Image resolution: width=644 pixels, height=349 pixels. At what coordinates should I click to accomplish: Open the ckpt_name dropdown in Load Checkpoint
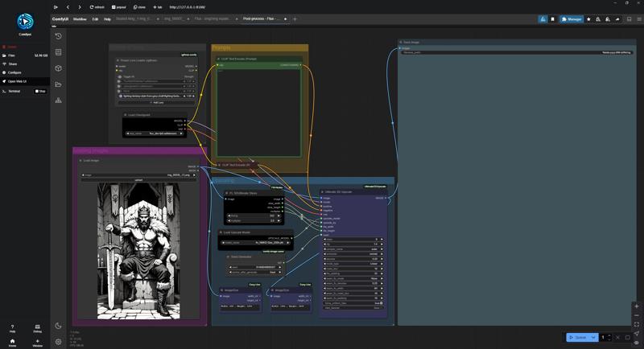point(155,133)
